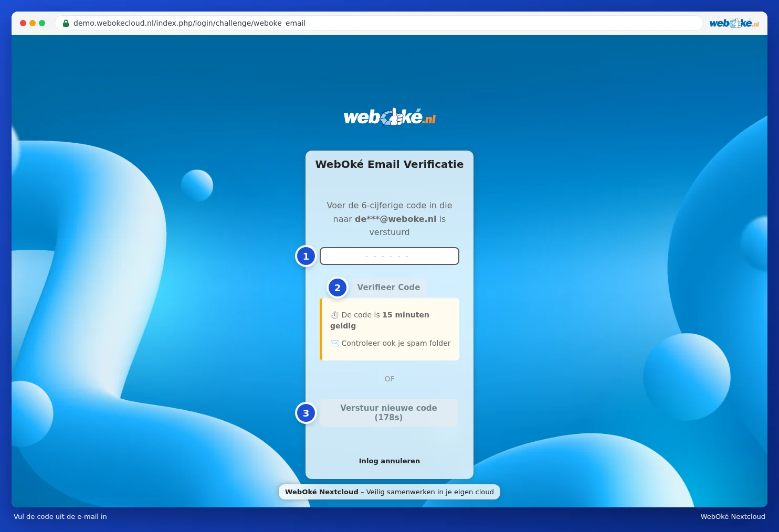Cancel login via the Inlog annuleren link
779x532 pixels.
(389, 461)
